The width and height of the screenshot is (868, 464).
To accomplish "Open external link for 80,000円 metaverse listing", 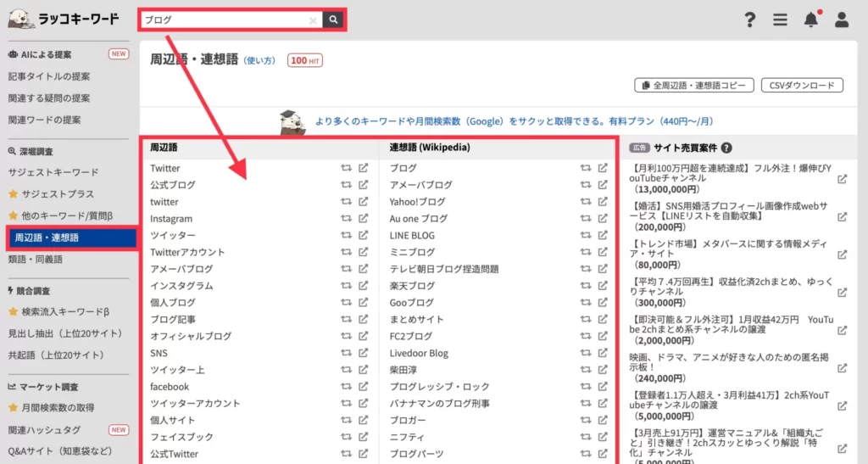I will click(x=842, y=254).
